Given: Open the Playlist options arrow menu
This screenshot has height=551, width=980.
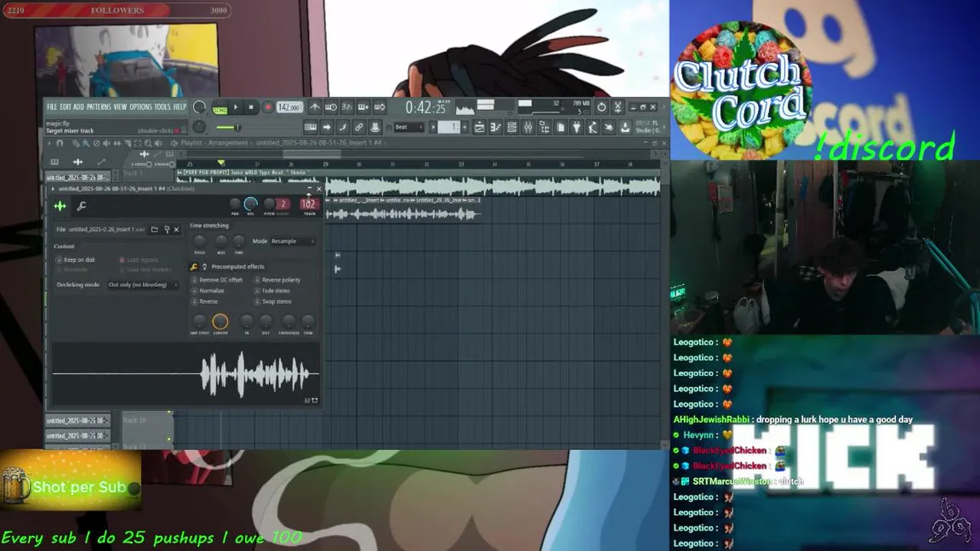Looking at the screenshot, I should (51, 143).
